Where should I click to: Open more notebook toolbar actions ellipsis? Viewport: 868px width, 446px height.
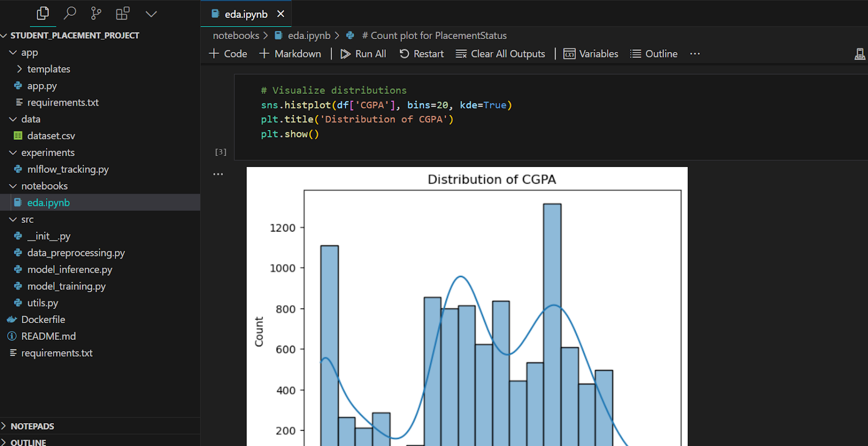695,54
